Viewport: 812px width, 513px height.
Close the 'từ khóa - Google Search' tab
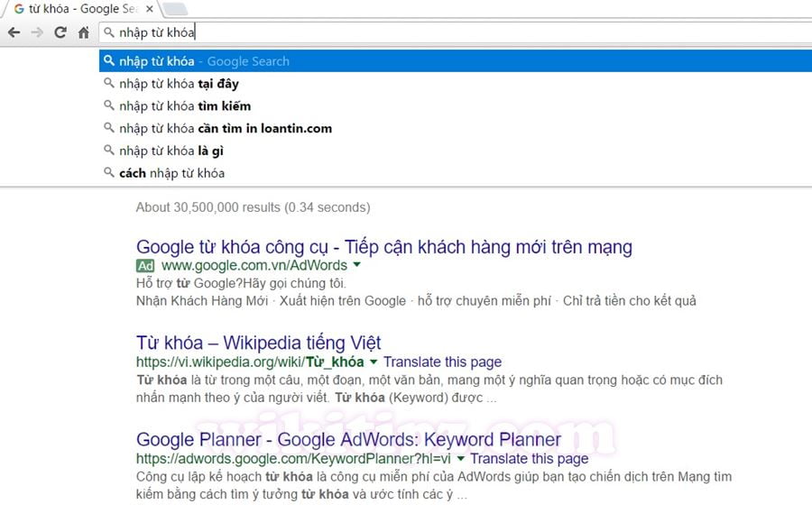click(x=149, y=9)
